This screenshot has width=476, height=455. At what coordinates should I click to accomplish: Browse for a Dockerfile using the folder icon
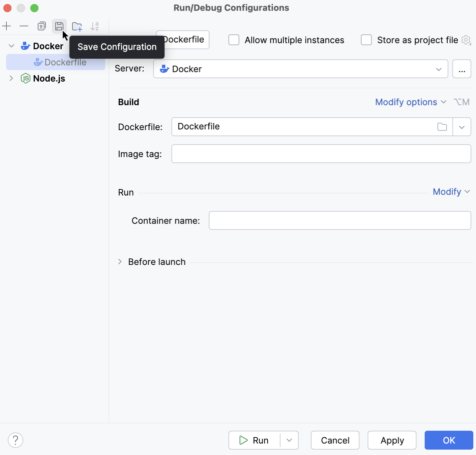tap(442, 127)
